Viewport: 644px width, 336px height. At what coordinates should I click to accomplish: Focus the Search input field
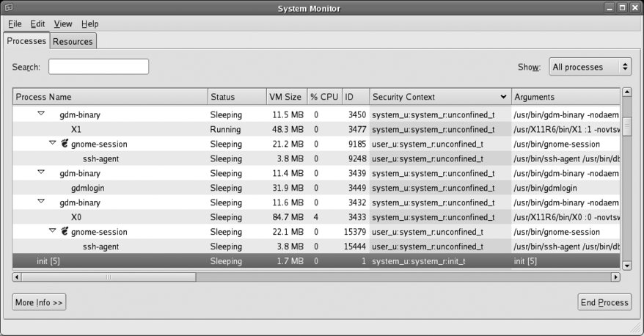[x=98, y=67]
